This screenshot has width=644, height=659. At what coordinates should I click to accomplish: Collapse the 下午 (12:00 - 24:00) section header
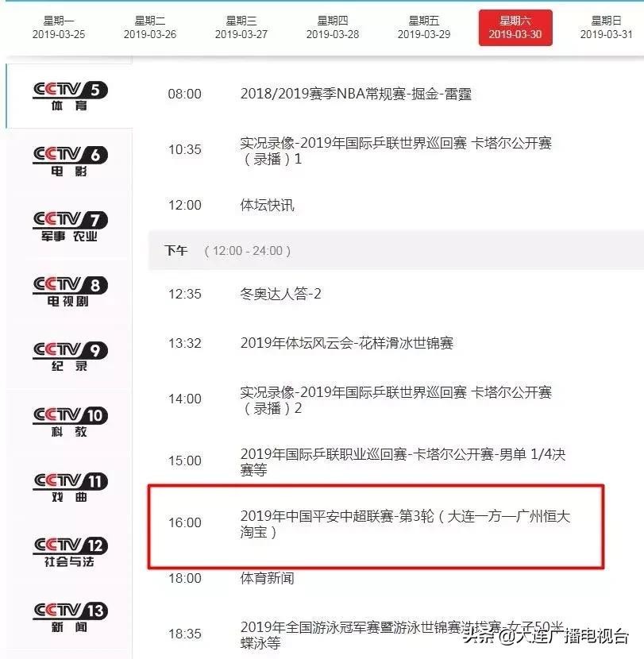click(396, 250)
